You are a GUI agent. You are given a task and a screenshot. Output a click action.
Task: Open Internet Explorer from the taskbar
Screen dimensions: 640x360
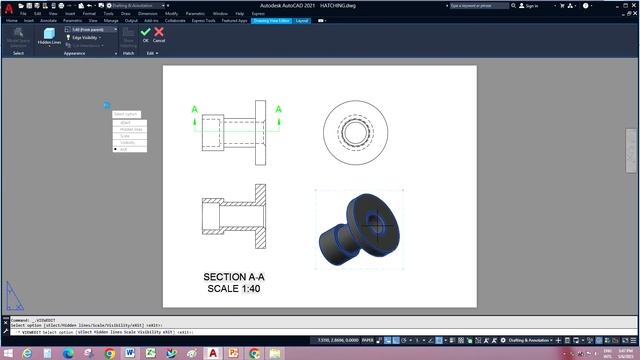[27, 353]
